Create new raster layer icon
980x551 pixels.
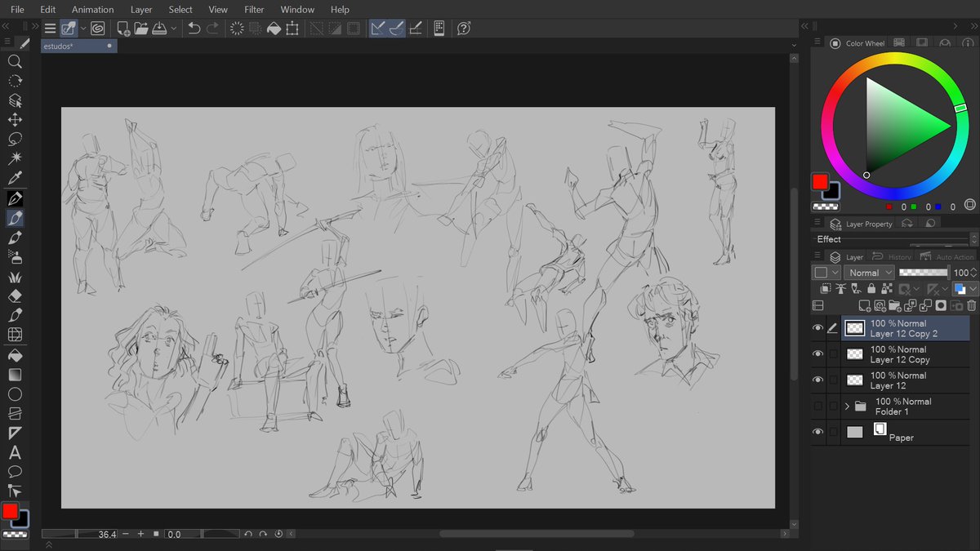[x=864, y=305]
